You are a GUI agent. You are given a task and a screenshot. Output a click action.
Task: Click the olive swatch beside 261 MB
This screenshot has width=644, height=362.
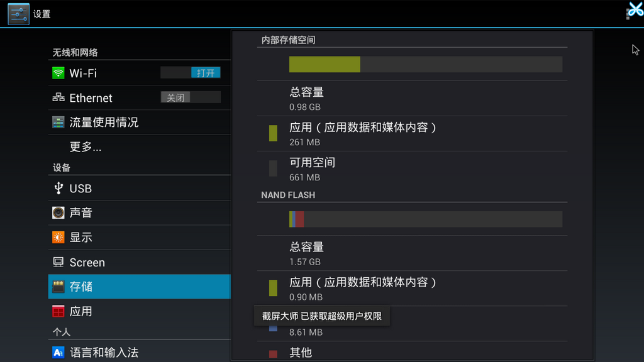tap(273, 133)
